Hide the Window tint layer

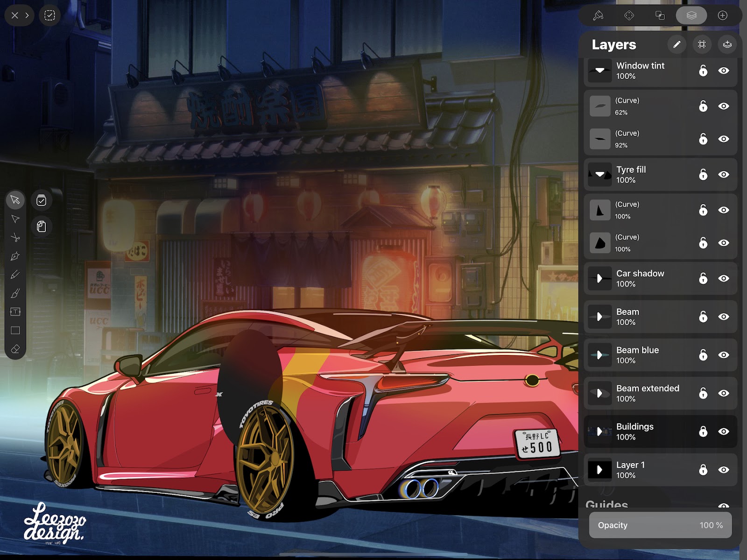coord(724,71)
